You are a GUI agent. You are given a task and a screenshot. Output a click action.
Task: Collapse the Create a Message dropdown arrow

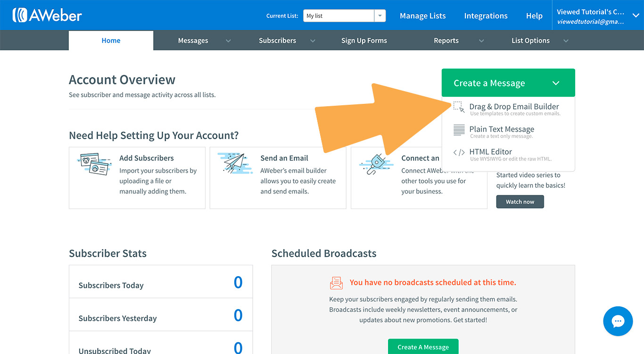point(556,83)
